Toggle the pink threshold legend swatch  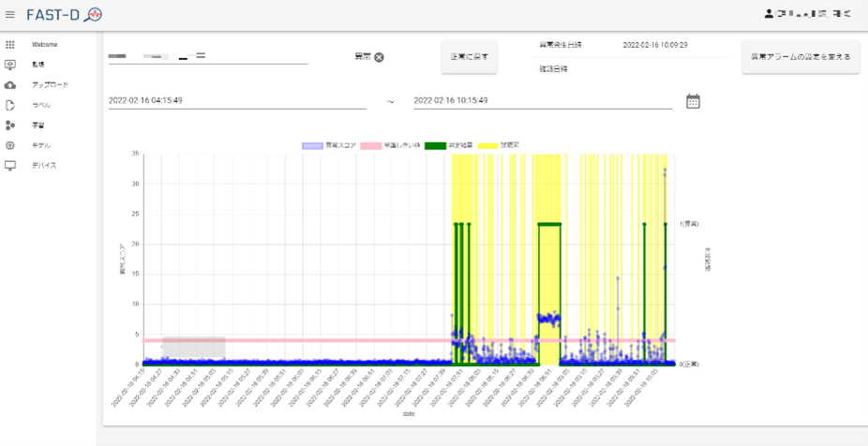tap(371, 145)
